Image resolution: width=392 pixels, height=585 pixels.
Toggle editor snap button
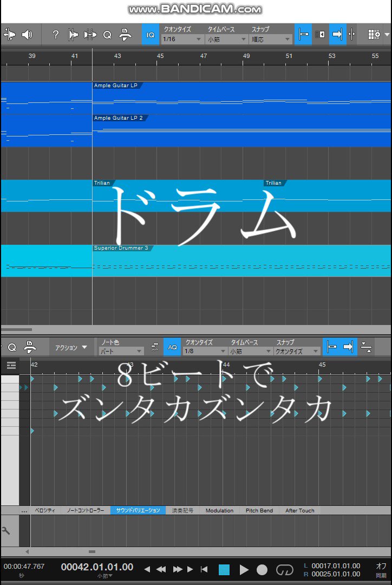[x=331, y=347]
